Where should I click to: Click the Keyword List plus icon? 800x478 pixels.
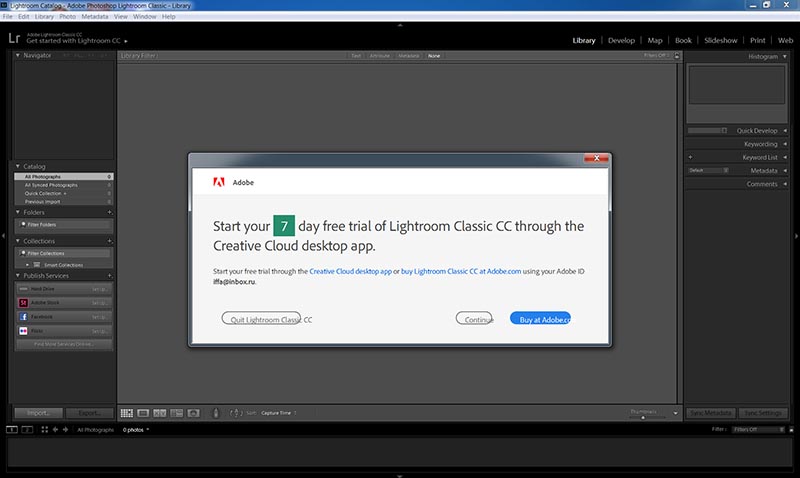tap(690, 157)
